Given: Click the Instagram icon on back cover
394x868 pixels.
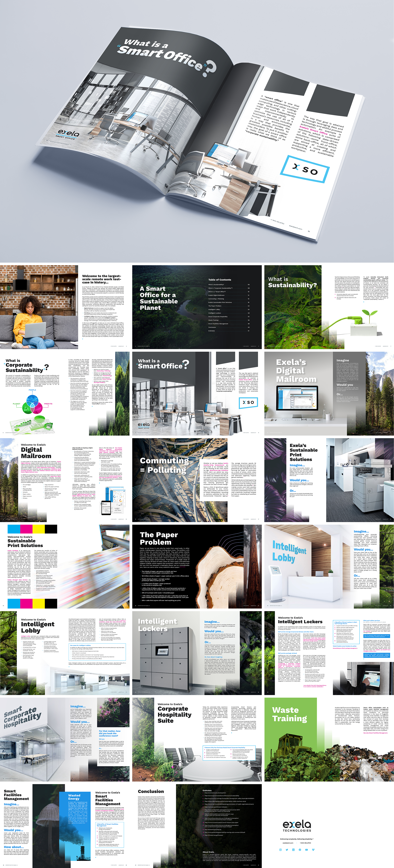Looking at the screenshot, I should click(x=281, y=850).
